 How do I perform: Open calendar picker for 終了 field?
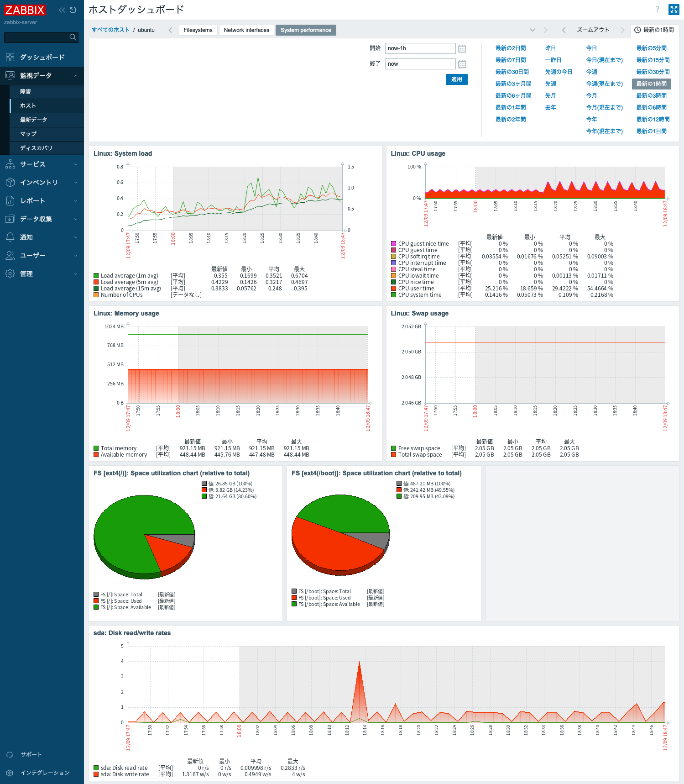tap(462, 64)
